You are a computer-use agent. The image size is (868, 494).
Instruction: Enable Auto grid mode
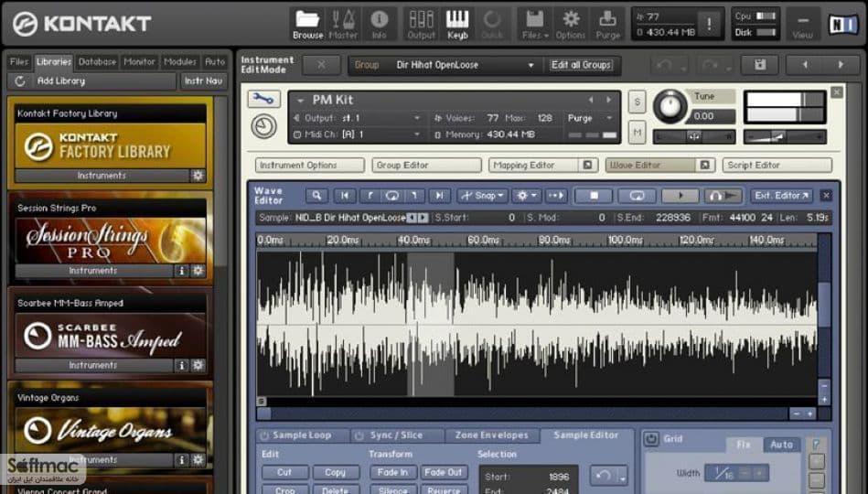click(x=781, y=445)
